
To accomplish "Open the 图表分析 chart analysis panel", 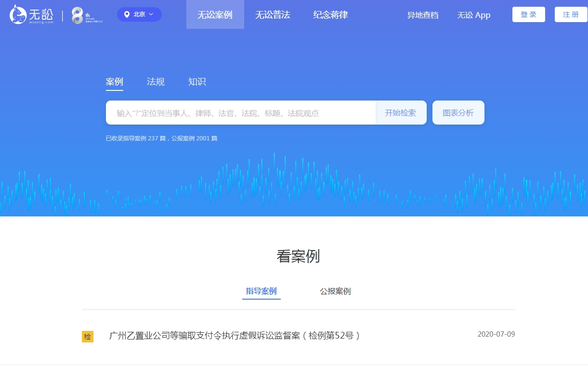I will 458,112.
